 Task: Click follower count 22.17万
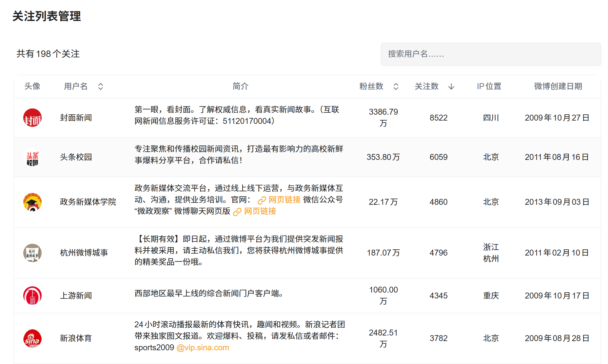[383, 202]
